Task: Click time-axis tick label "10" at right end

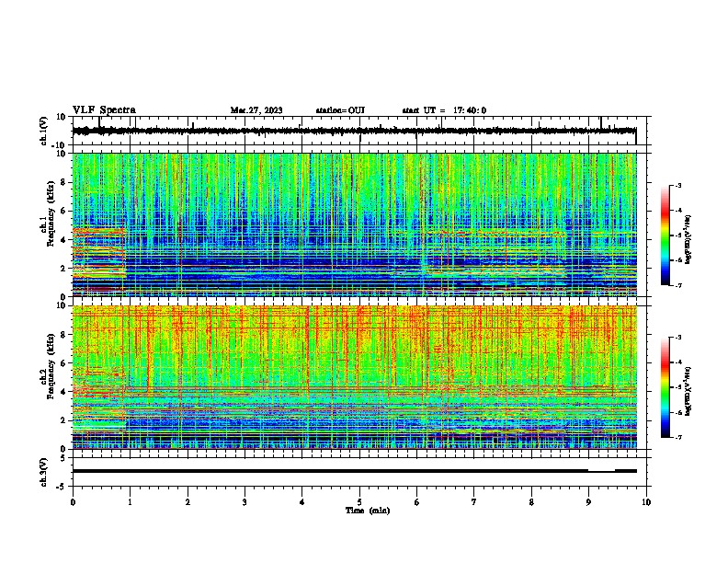Action: tap(646, 502)
